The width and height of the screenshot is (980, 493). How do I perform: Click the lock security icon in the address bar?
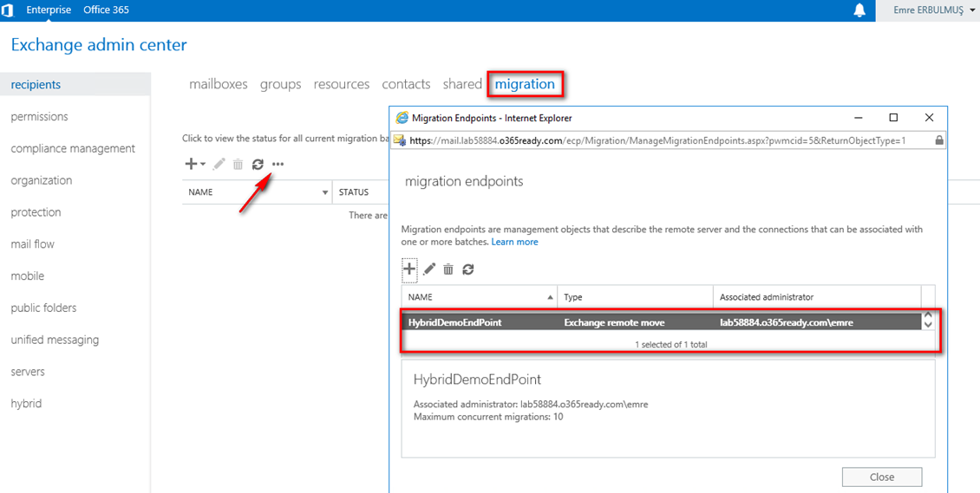pos(938,140)
